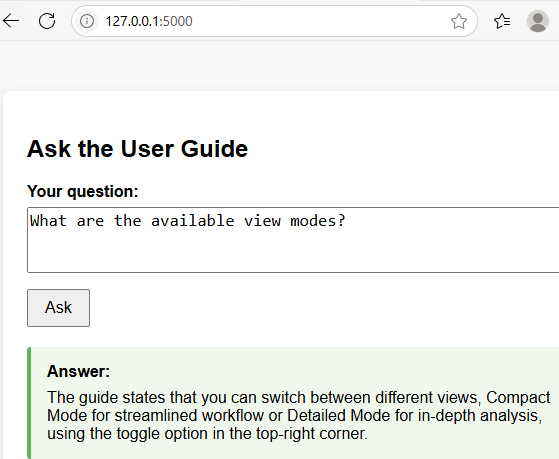View site information via the info icon
Image resolution: width=559 pixels, height=459 pixels.
click(x=87, y=21)
